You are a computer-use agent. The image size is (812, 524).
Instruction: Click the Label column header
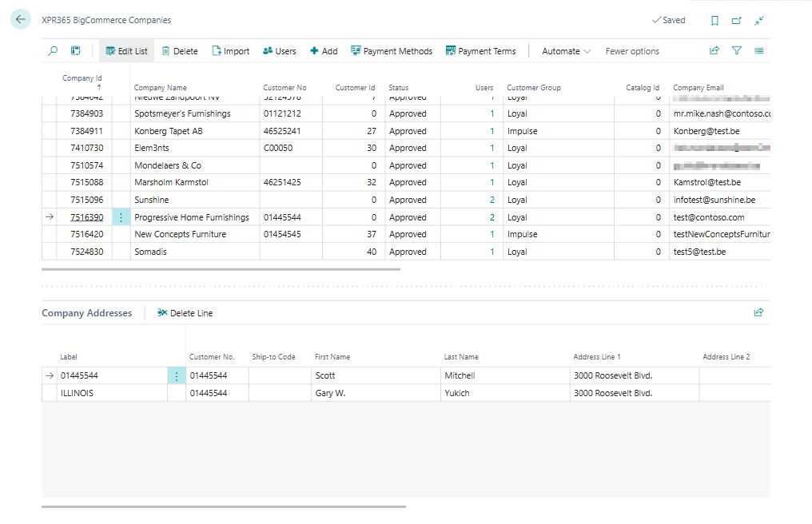coord(69,357)
